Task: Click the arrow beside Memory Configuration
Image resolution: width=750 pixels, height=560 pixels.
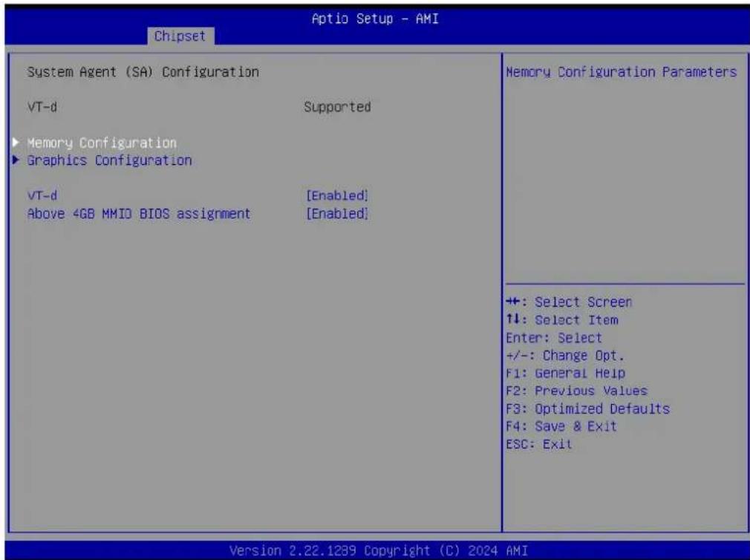Action: (x=16, y=142)
